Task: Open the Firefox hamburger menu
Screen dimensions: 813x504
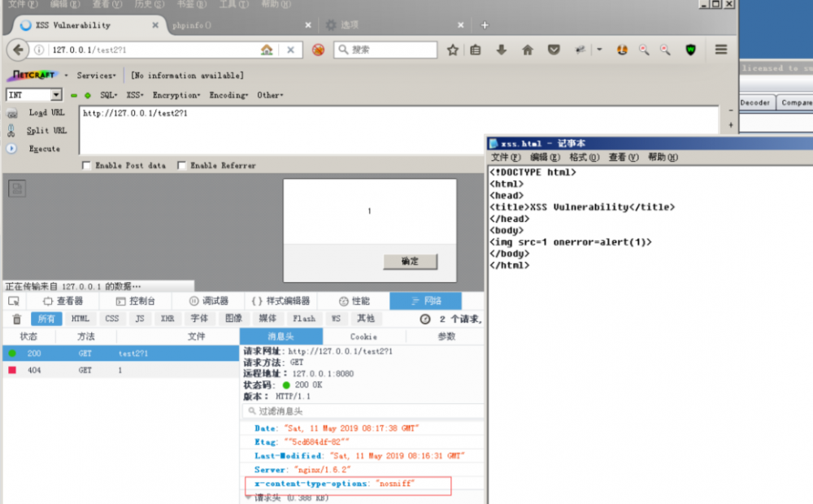Action: click(720, 50)
